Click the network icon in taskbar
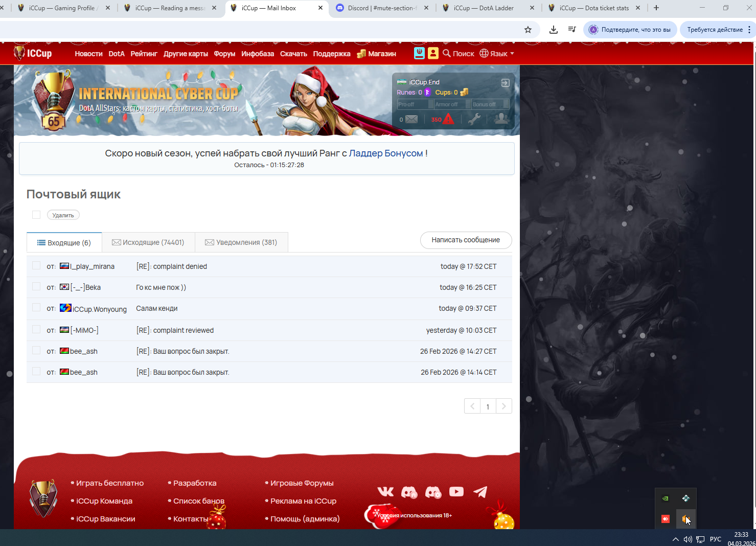Screen dimensions: 756x546 click(x=700, y=539)
